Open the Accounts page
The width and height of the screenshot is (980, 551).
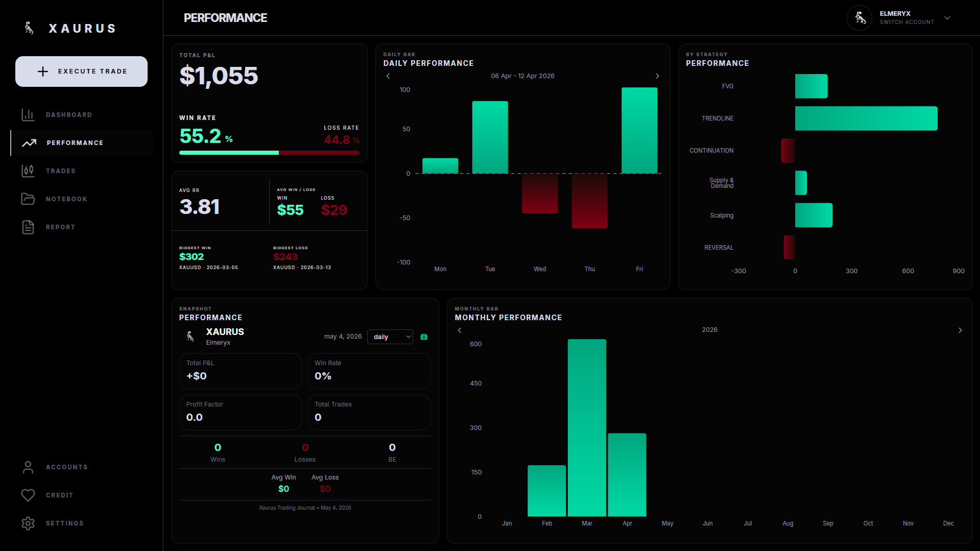[x=82, y=467]
